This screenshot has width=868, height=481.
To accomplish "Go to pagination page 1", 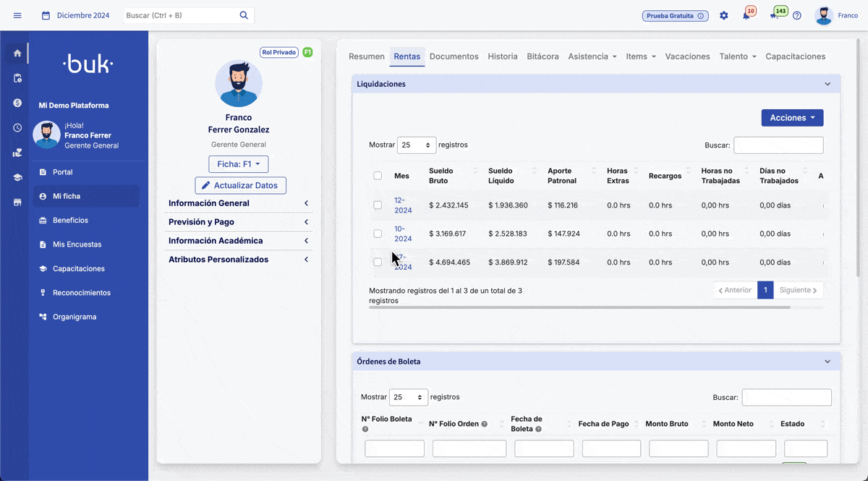I will 765,290.
